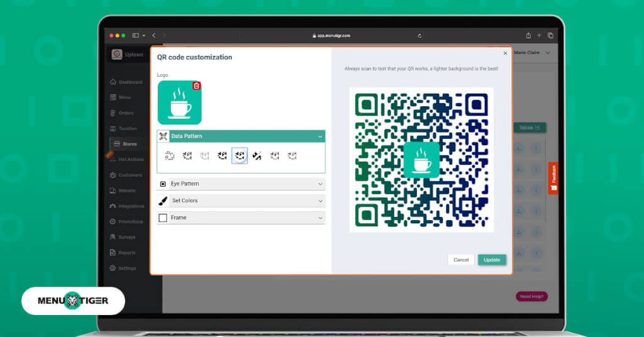Close the QR code customization dialog
This screenshot has width=644, height=337.
tap(505, 53)
